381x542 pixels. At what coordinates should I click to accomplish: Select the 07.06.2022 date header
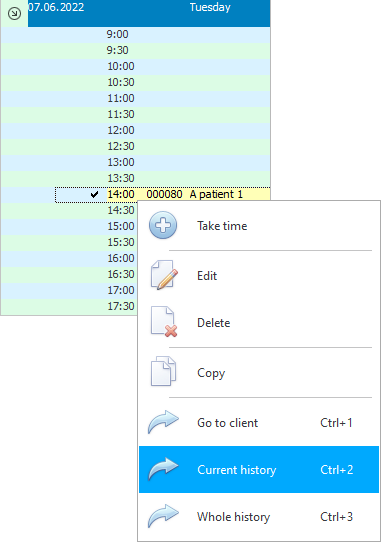point(56,7)
